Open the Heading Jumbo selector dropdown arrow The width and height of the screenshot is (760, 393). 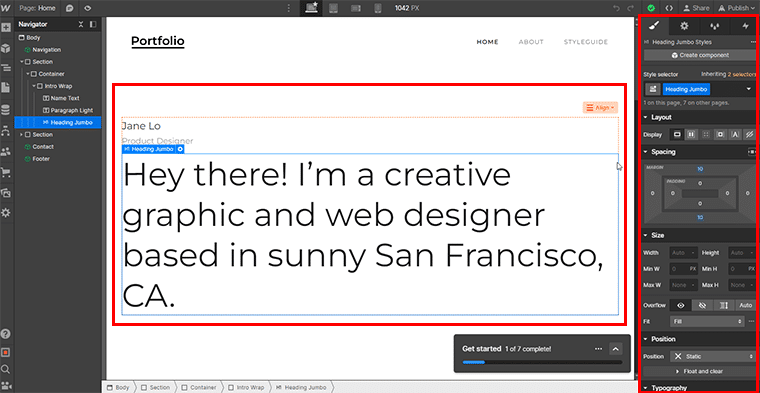coord(749,89)
